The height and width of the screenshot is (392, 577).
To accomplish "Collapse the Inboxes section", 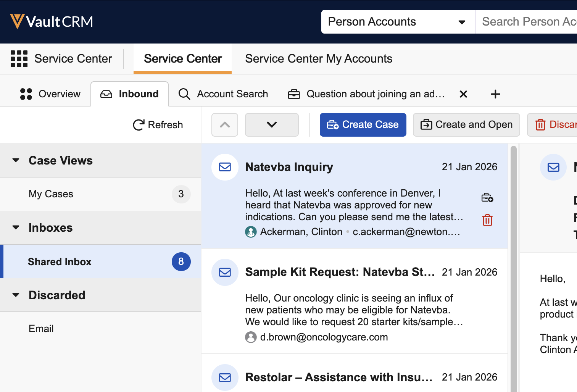I will coord(16,227).
